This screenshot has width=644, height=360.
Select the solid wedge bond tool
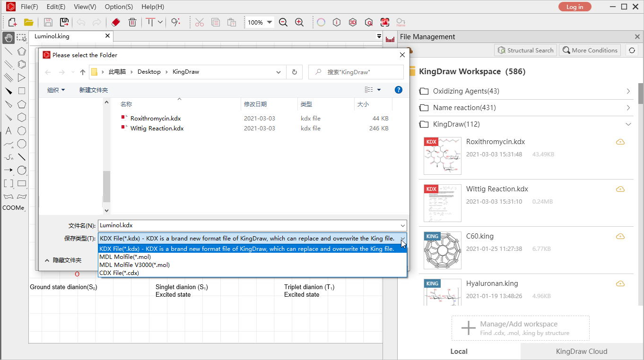[x=9, y=91]
